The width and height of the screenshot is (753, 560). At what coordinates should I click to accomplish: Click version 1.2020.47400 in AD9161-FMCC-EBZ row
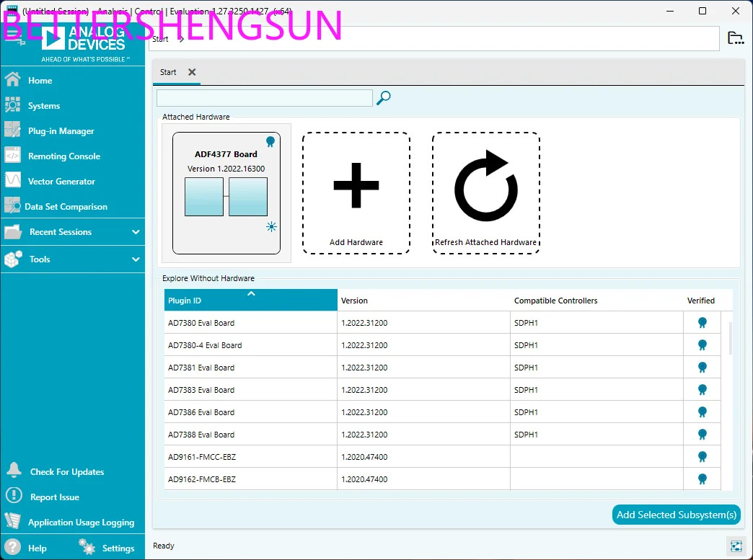364,457
